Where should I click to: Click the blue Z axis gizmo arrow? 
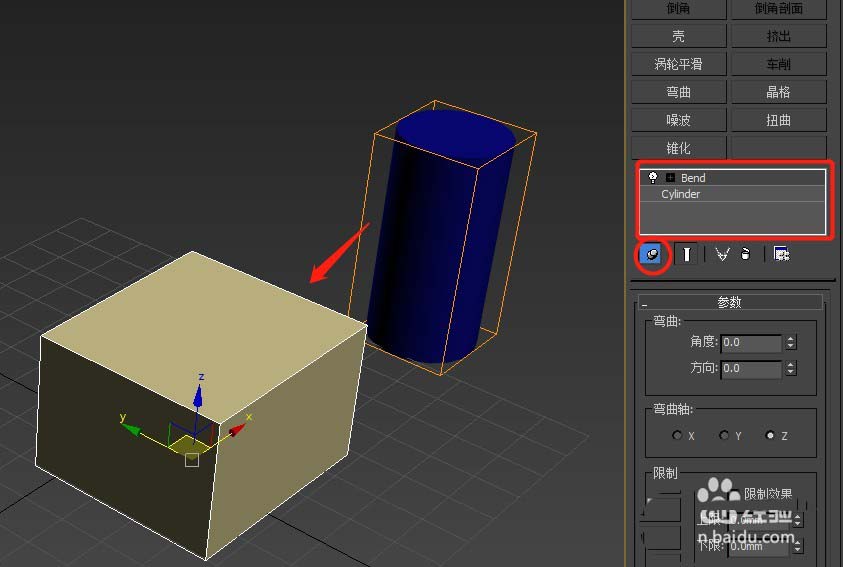pyautogui.click(x=200, y=396)
